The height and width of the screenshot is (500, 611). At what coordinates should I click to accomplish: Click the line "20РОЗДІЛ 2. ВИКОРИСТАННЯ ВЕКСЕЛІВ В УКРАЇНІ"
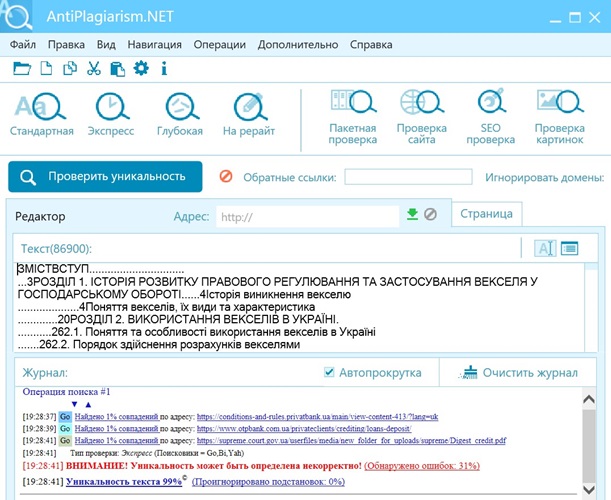pyautogui.click(x=178, y=320)
